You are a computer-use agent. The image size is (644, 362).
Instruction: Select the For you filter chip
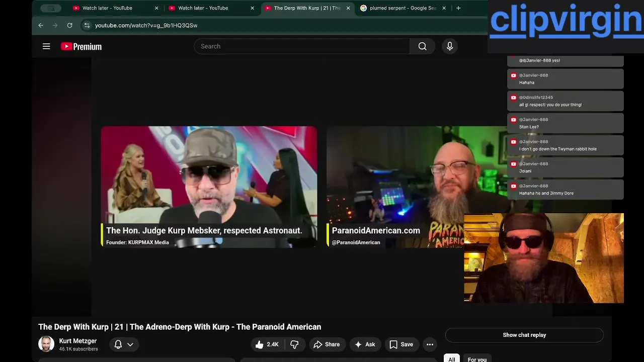[477, 359]
